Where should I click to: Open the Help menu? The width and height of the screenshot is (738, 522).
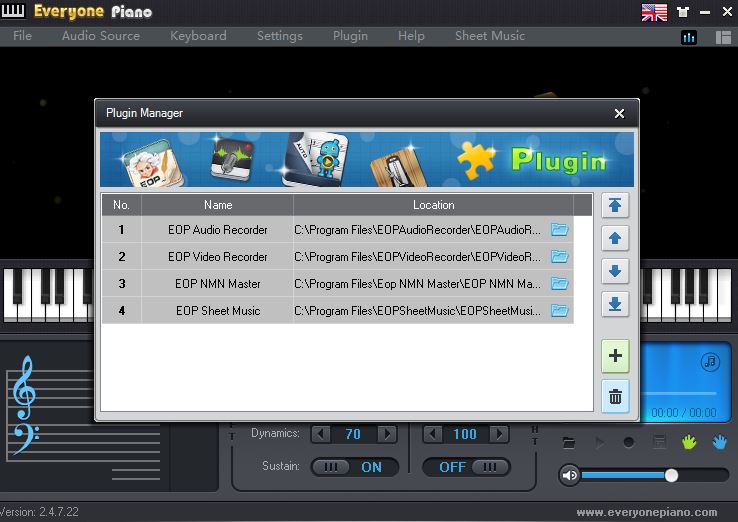[x=411, y=36]
